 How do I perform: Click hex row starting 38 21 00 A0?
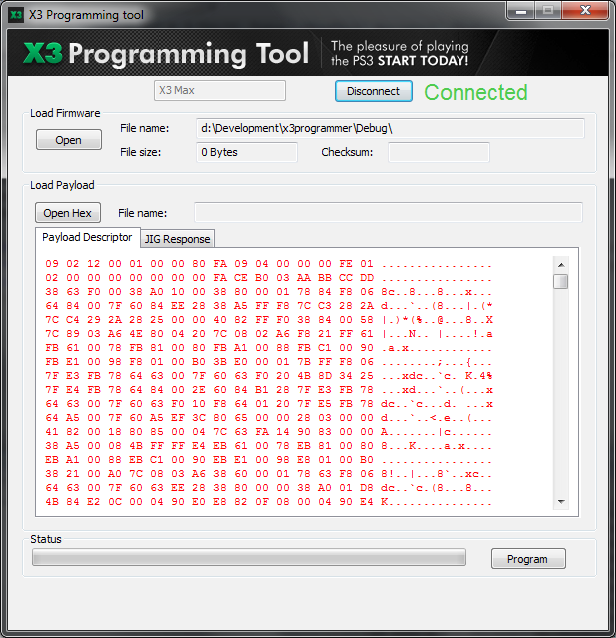click(x=269, y=474)
